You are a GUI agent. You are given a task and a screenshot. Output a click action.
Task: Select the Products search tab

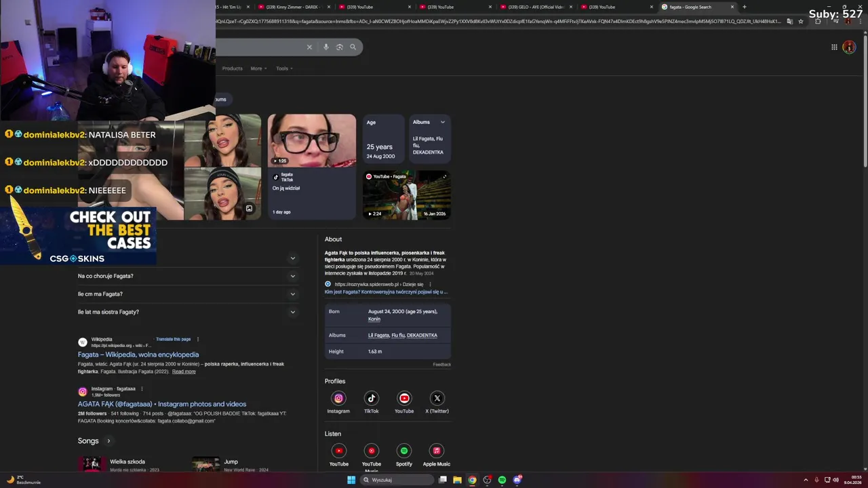point(232,68)
